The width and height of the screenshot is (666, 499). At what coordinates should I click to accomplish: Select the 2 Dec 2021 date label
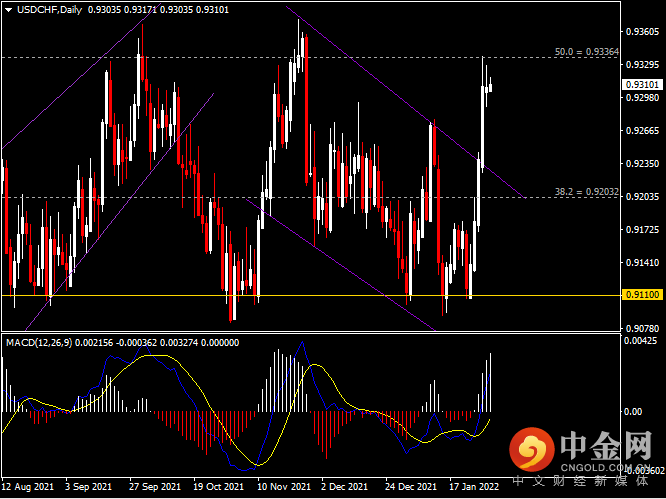click(x=344, y=486)
